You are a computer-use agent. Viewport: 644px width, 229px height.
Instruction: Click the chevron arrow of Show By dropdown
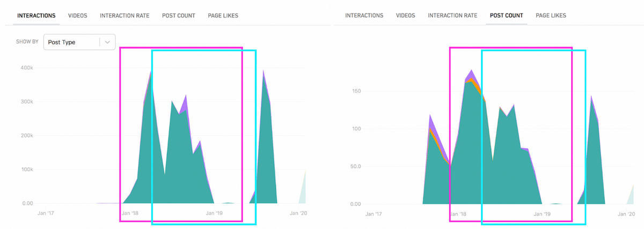coord(108,42)
